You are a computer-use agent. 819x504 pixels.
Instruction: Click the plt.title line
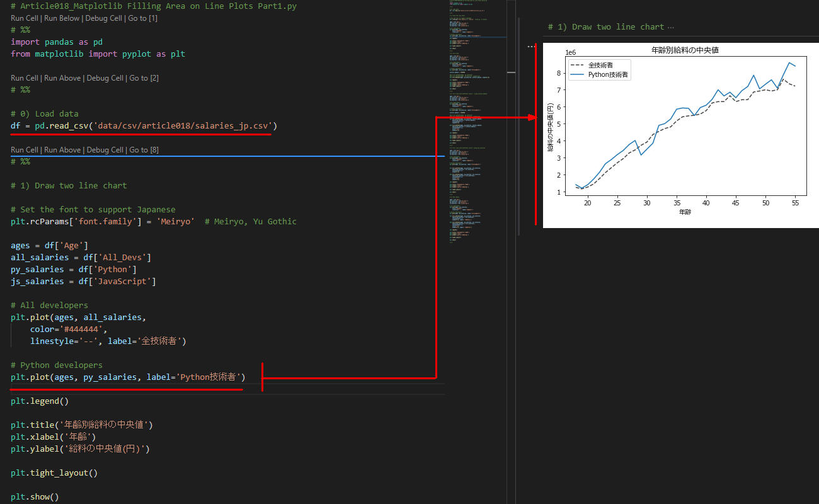click(x=82, y=425)
